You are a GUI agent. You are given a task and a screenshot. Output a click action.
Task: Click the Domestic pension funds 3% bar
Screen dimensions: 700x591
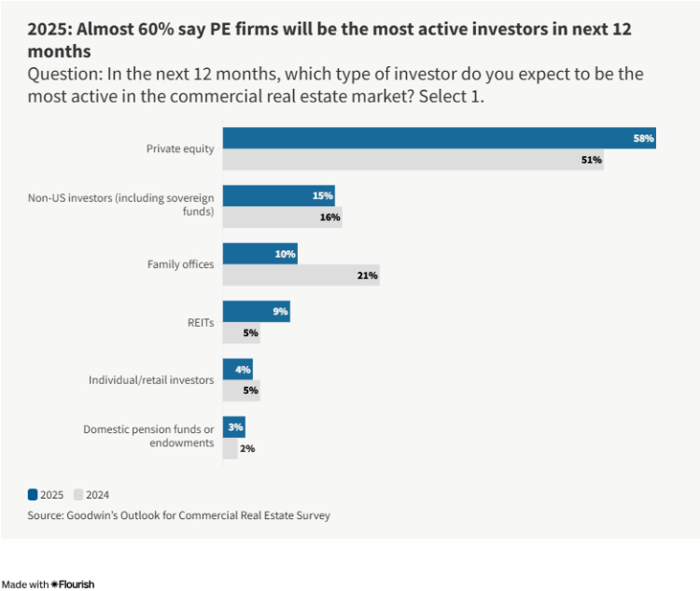(x=233, y=427)
